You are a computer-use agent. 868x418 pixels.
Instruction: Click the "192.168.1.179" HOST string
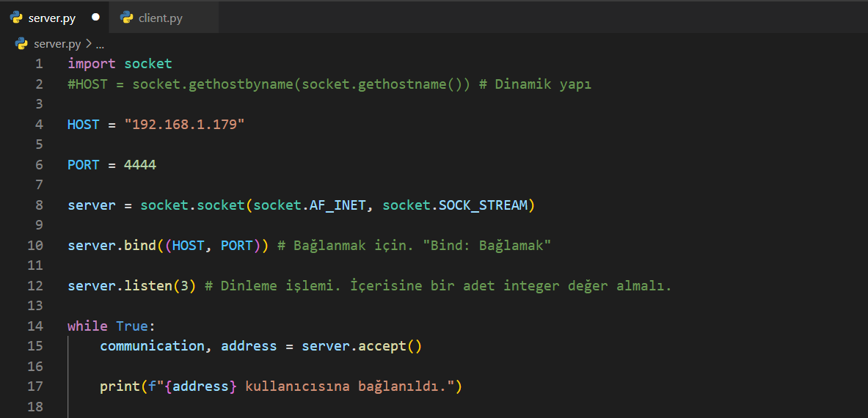point(184,125)
